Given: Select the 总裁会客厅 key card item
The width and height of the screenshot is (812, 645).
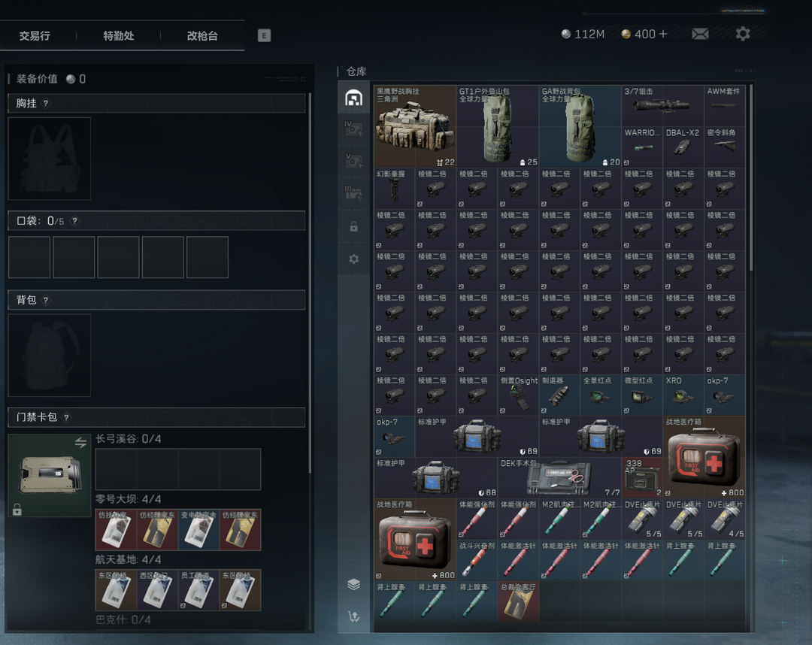Looking at the screenshot, I should click(x=518, y=601).
